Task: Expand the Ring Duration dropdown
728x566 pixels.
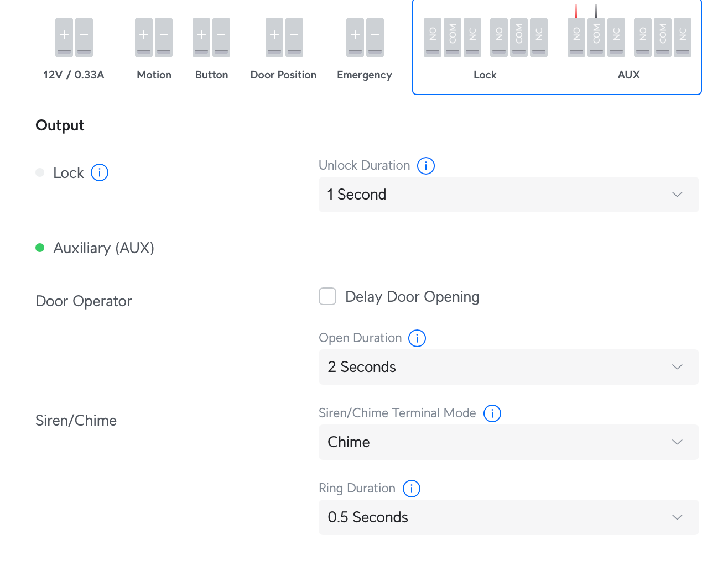Action: (508, 517)
